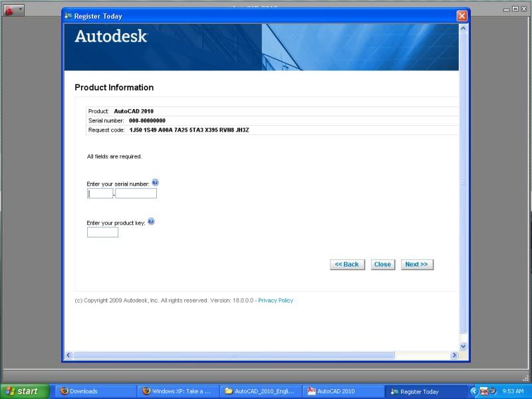Close the Register Today dialog window
The image size is (532, 399).
click(462, 15)
